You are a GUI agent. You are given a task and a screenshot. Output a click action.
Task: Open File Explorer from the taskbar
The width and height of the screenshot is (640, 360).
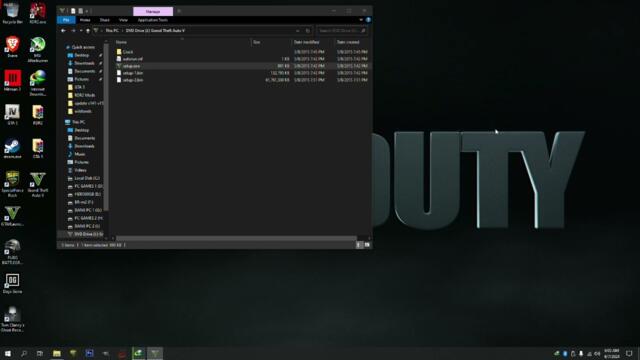point(57,353)
